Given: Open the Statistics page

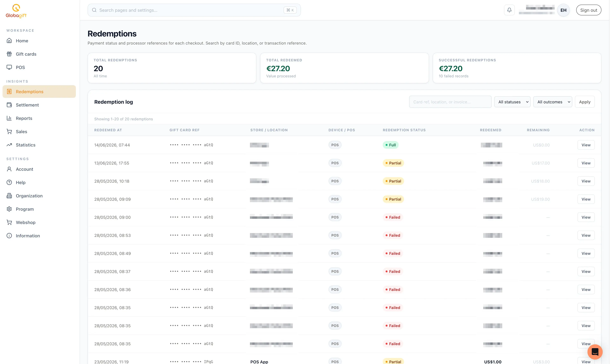Looking at the screenshot, I should [39, 145].
